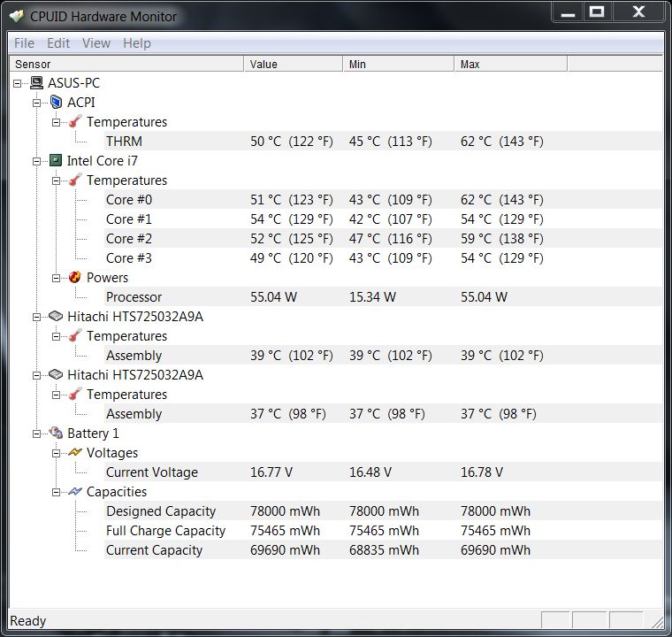Close the CPUID Hardware Monitor window
This screenshot has height=637, width=672.
coord(638,12)
